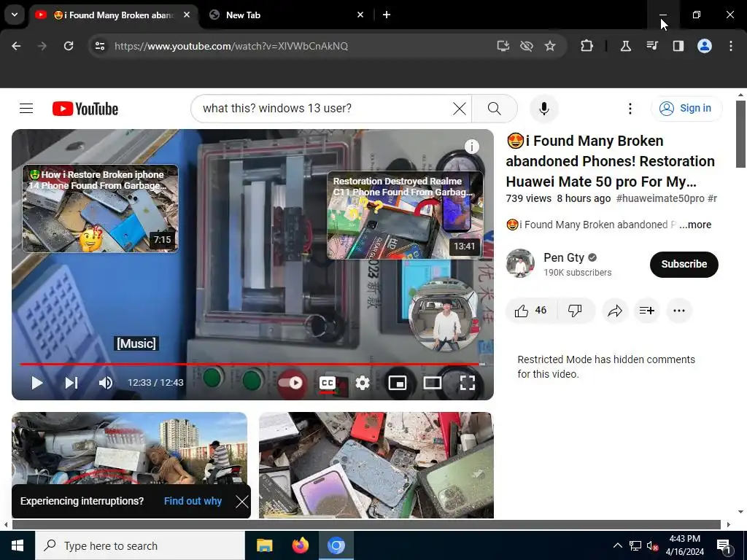Clear the search box with the X icon
Screen dimensions: 747x560
460,109
